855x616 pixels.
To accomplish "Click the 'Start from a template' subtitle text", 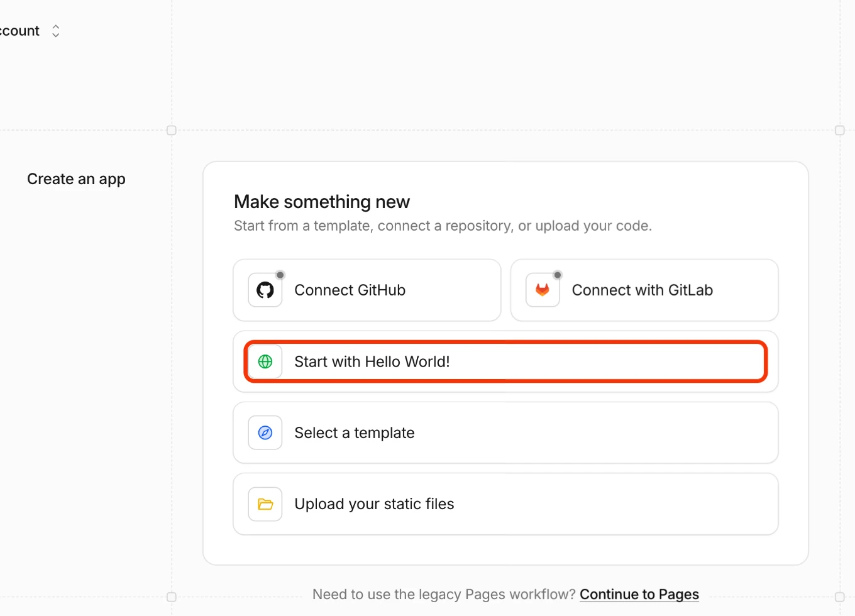I will pos(443,226).
